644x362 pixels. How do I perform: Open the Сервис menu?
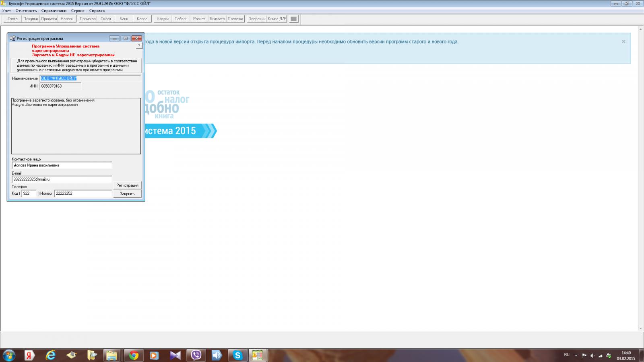78,11
